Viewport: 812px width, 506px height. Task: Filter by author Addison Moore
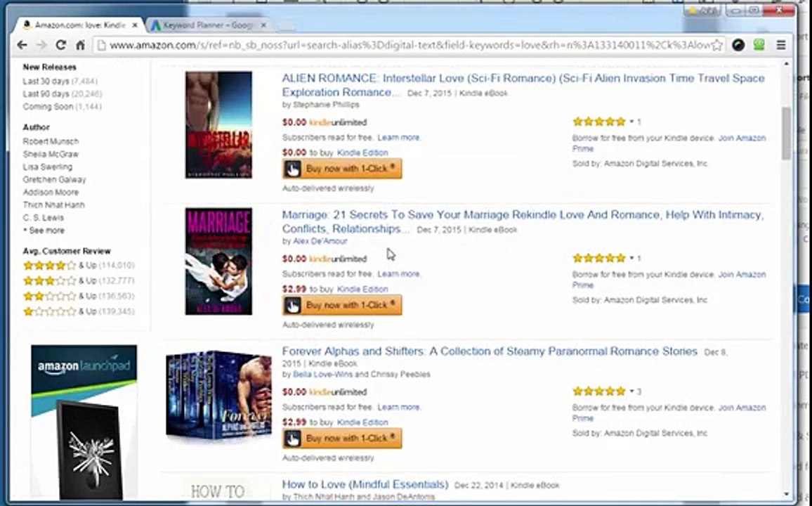(x=51, y=192)
